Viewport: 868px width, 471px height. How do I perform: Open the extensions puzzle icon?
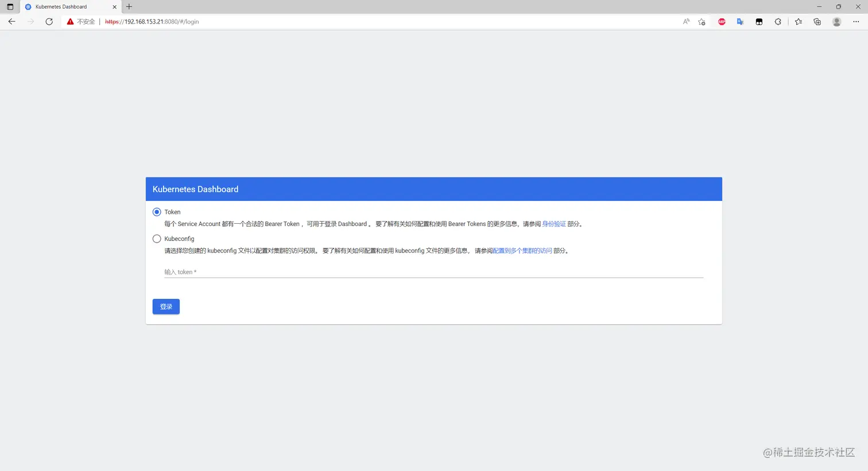(778, 22)
